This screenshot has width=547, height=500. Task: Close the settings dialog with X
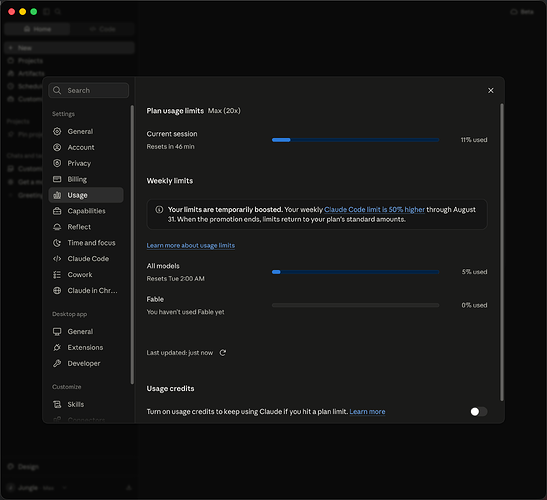coord(490,90)
